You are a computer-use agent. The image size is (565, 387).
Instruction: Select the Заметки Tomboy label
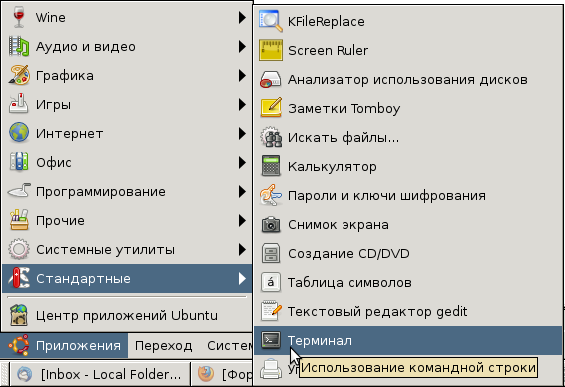coord(344,108)
